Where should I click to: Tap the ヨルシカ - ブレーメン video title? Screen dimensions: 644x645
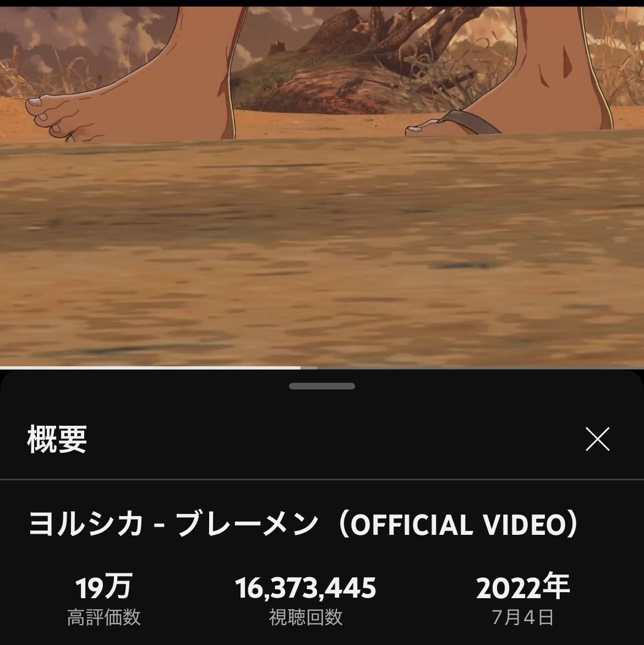303,524
